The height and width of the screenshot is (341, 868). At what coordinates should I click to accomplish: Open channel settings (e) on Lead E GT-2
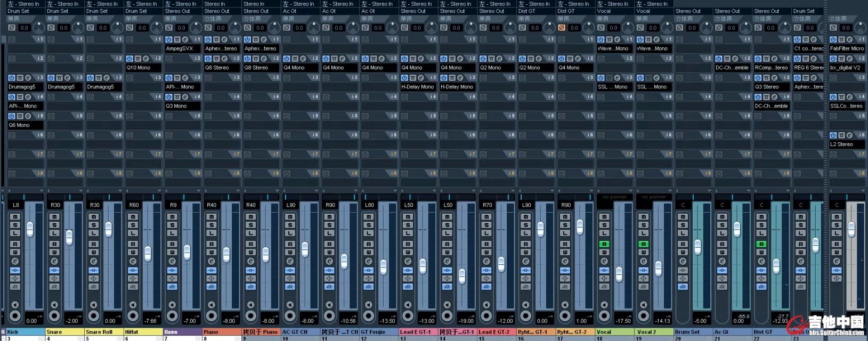click(x=486, y=261)
